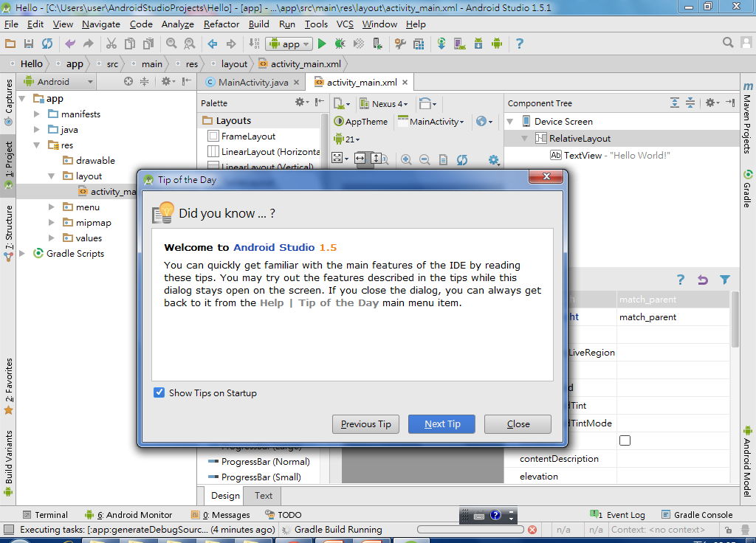
Task: Open the Nexus 4 device dropdown
Action: (x=384, y=103)
